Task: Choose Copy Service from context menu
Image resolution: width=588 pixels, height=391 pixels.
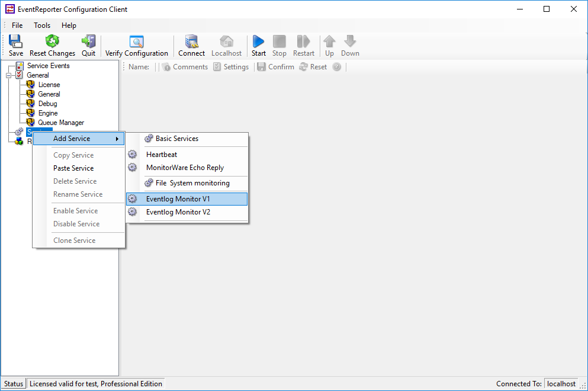Action: click(79, 155)
